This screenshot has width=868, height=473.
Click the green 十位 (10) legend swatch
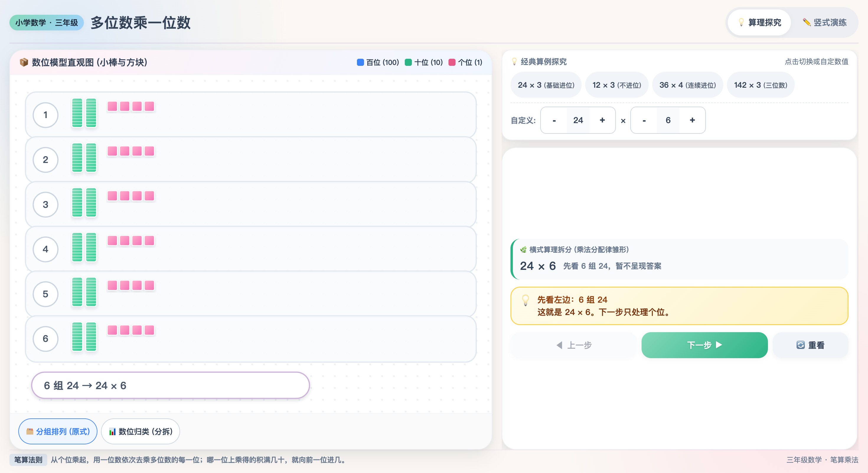408,62
